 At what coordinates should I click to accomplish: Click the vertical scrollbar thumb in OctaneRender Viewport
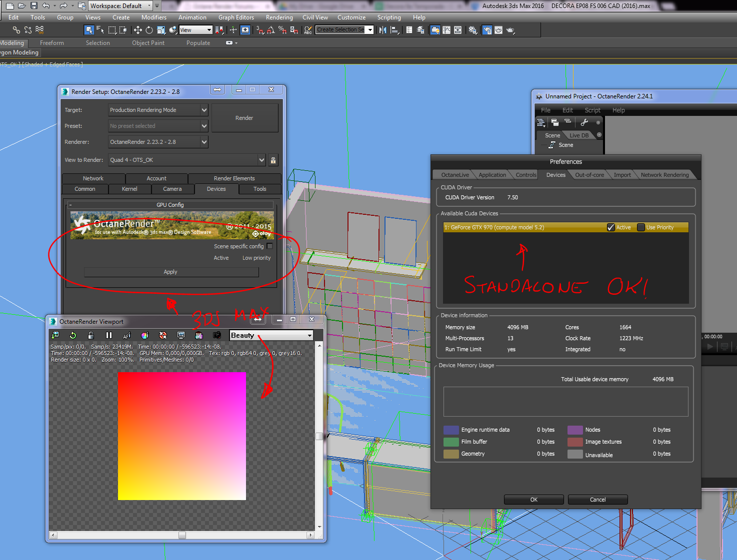[319, 436]
